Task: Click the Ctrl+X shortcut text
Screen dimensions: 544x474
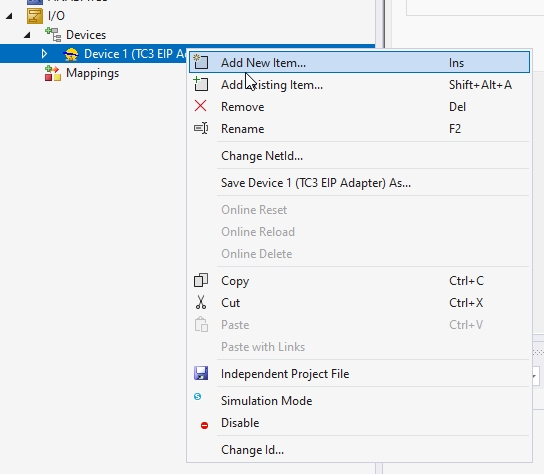Action: (466, 303)
